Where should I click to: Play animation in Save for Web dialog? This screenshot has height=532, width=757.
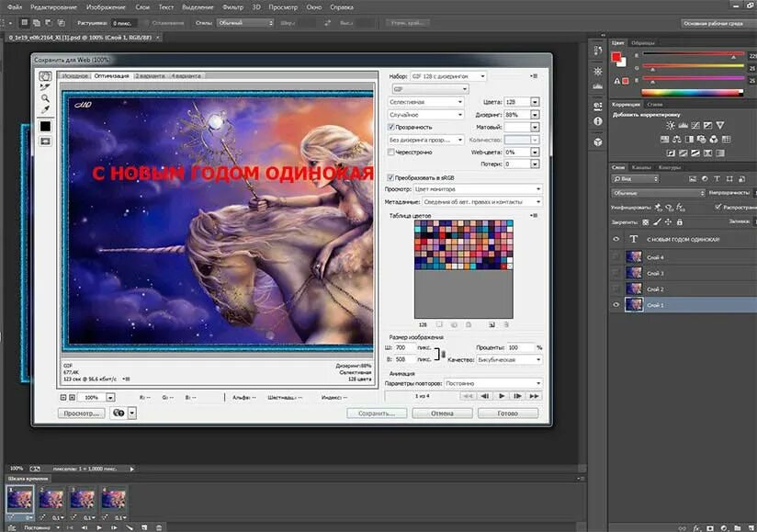[502, 396]
